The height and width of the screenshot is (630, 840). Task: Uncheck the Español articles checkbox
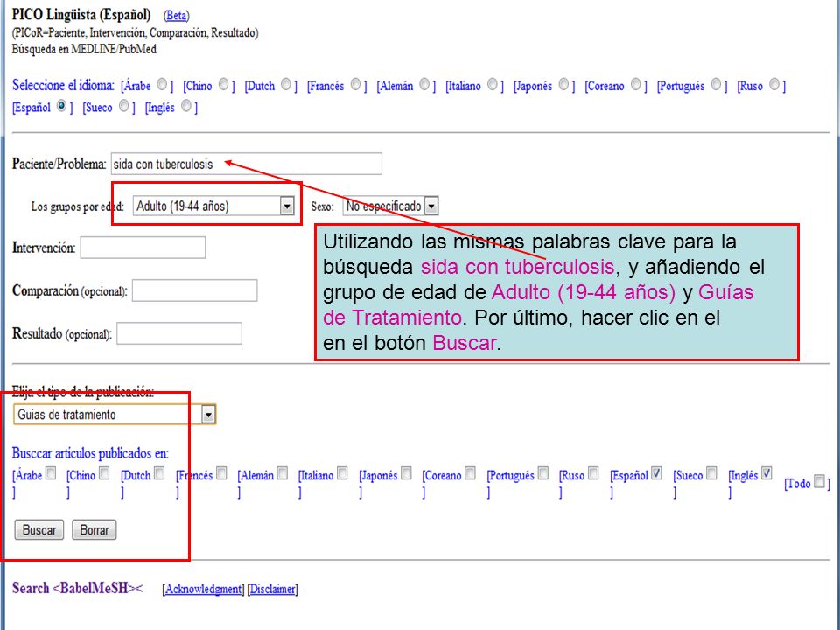point(656,473)
